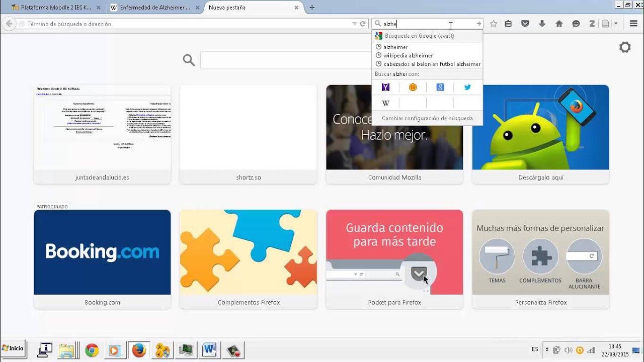Open the Personaliza Firefox tile
This screenshot has width=644, height=362.
tap(541, 259)
